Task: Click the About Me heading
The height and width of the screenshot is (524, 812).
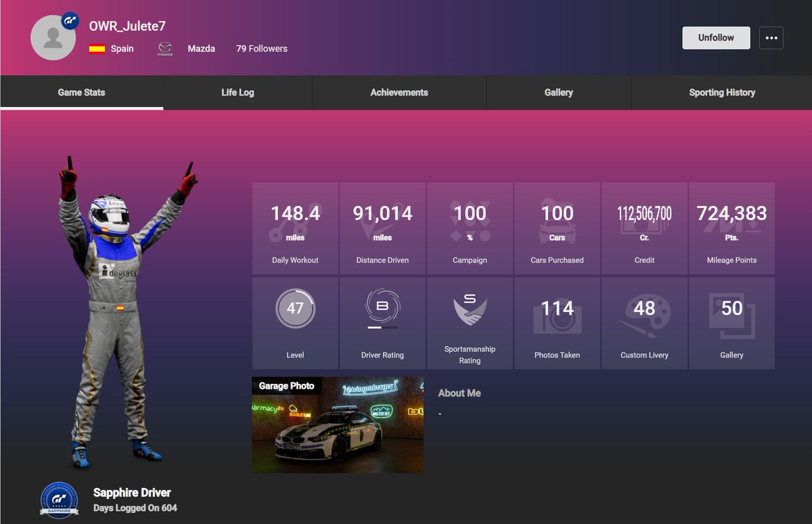Action: (x=459, y=393)
